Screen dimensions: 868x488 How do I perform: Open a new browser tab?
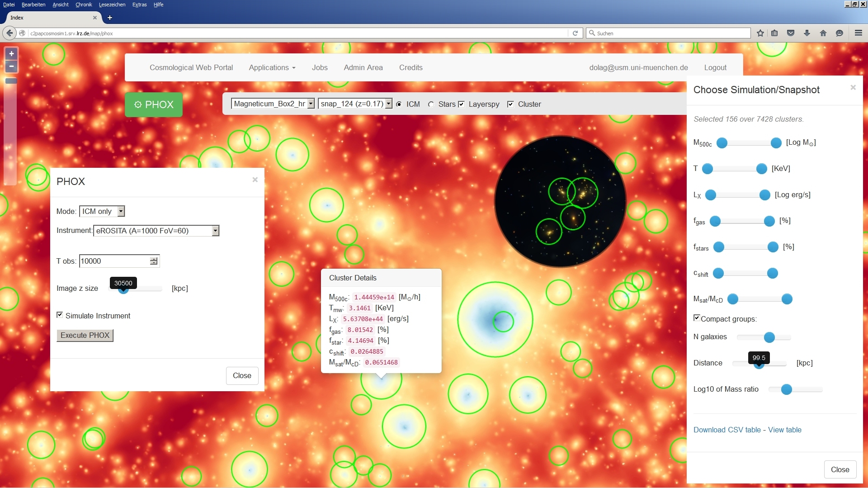pos(109,18)
